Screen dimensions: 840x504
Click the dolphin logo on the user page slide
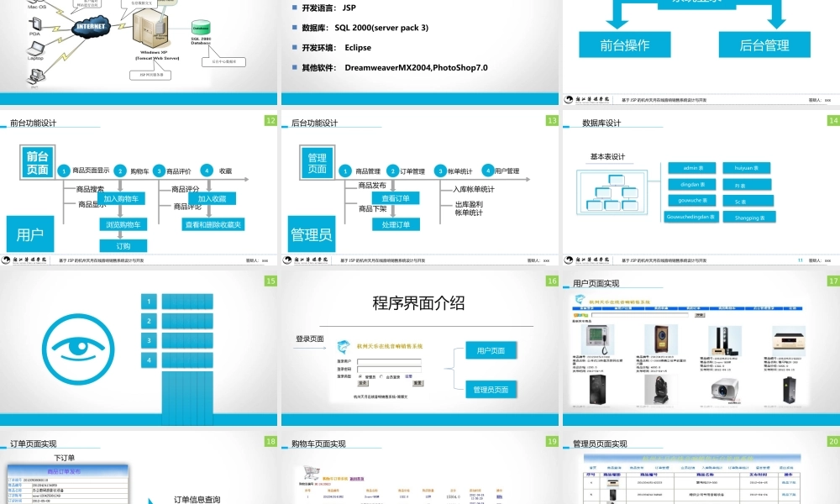(x=579, y=298)
